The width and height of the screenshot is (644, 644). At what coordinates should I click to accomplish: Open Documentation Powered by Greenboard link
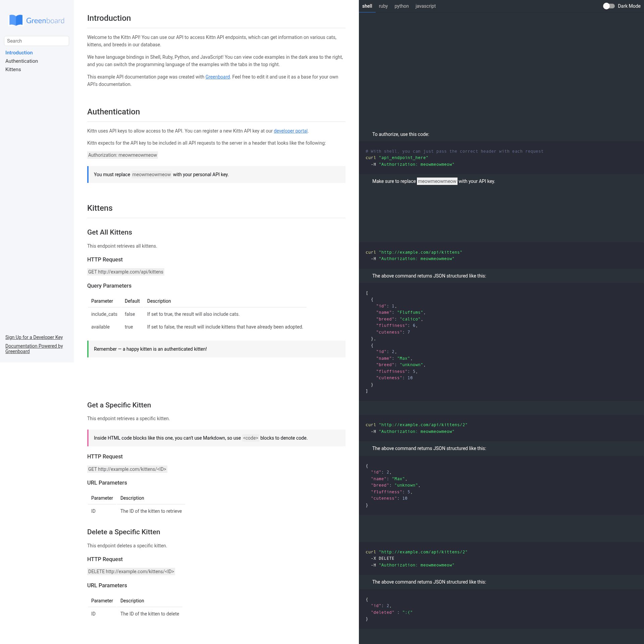34,349
